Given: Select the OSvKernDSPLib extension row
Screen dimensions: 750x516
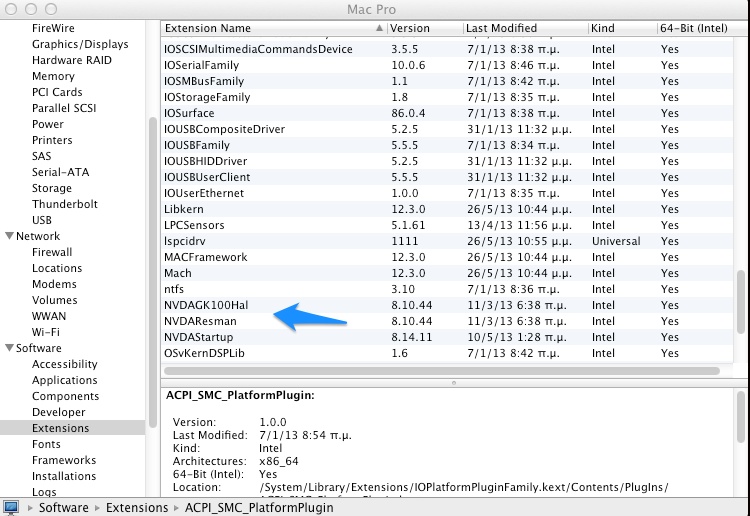Looking at the screenshot, I should [447, 353].
